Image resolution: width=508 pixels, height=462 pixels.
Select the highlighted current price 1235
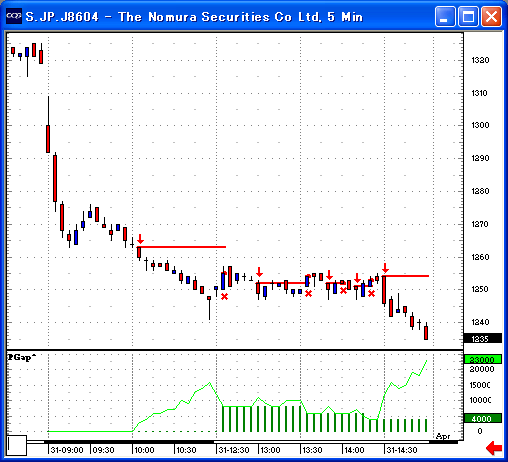coord(483,339)
